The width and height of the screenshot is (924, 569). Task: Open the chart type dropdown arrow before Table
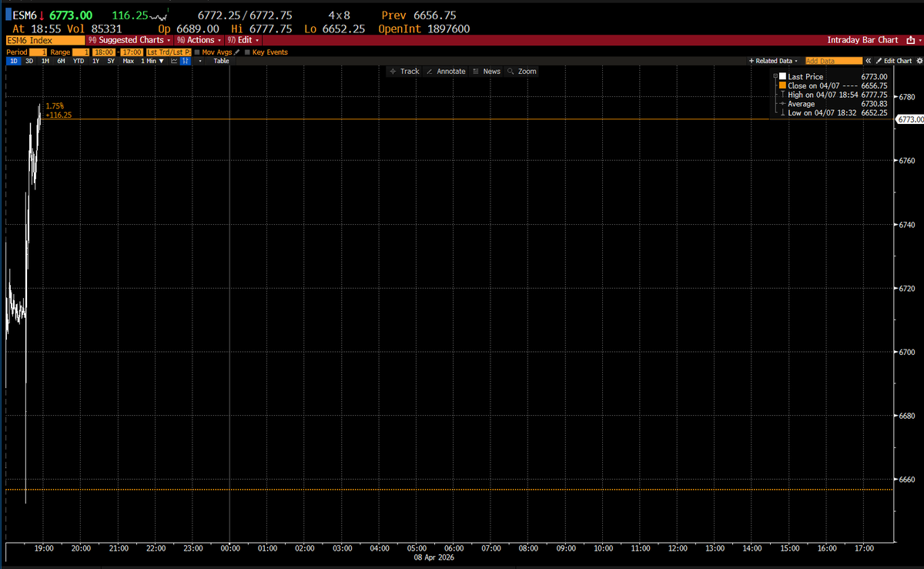200,61
